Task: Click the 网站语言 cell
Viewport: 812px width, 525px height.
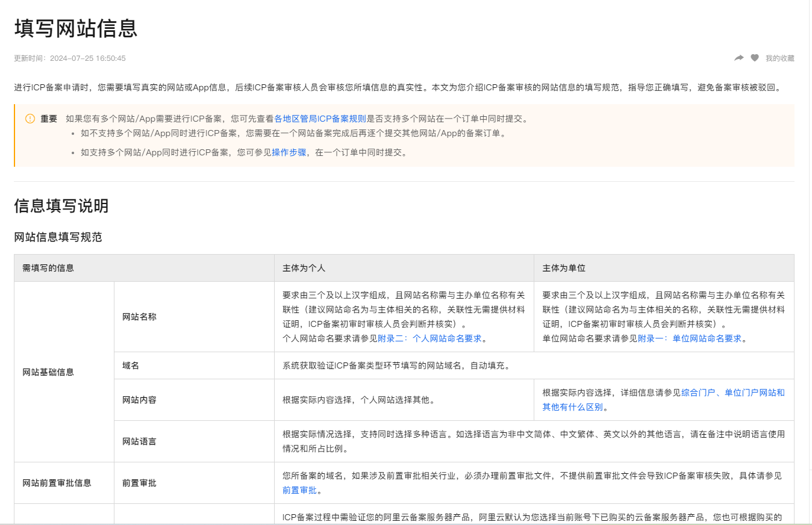Action: point(194,441)
